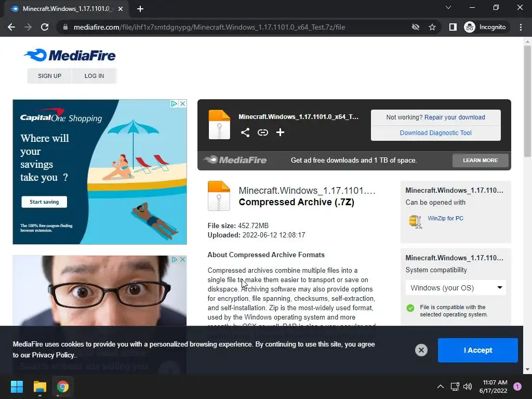Open the Incognito profile indicator

point(485,27)
